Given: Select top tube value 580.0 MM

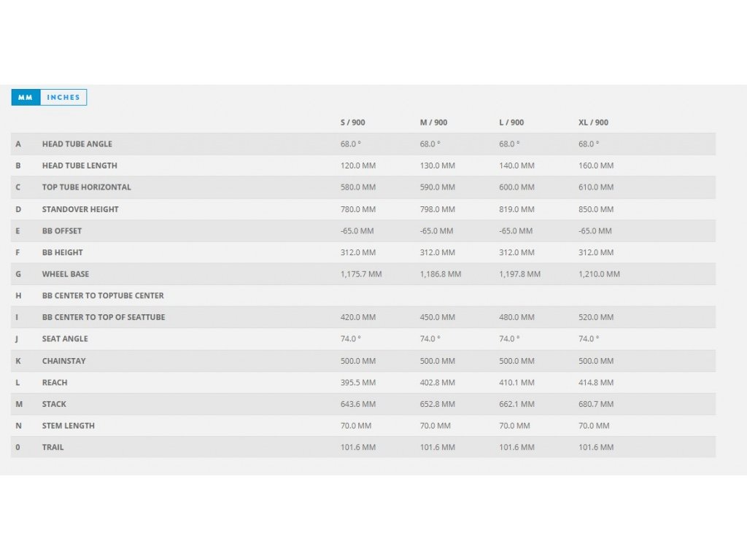Looking at the screenshot, I should coord(357,187).
